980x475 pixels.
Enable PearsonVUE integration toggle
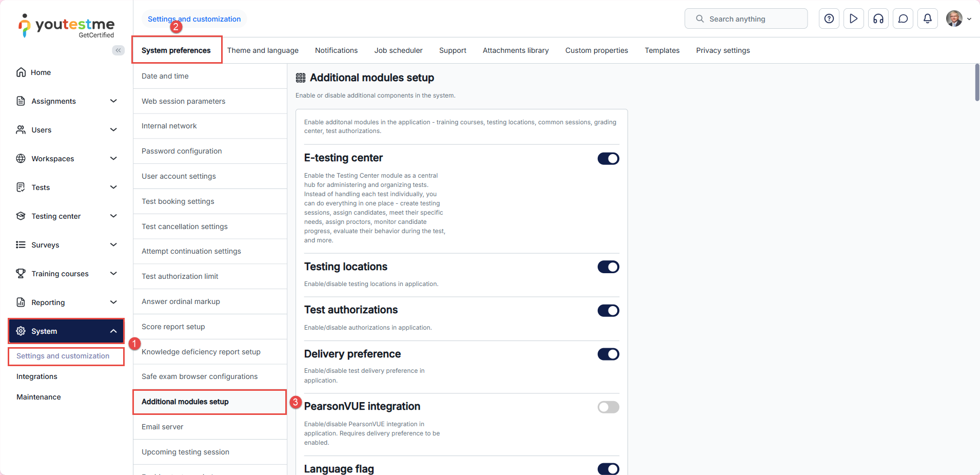pos(608,407)
